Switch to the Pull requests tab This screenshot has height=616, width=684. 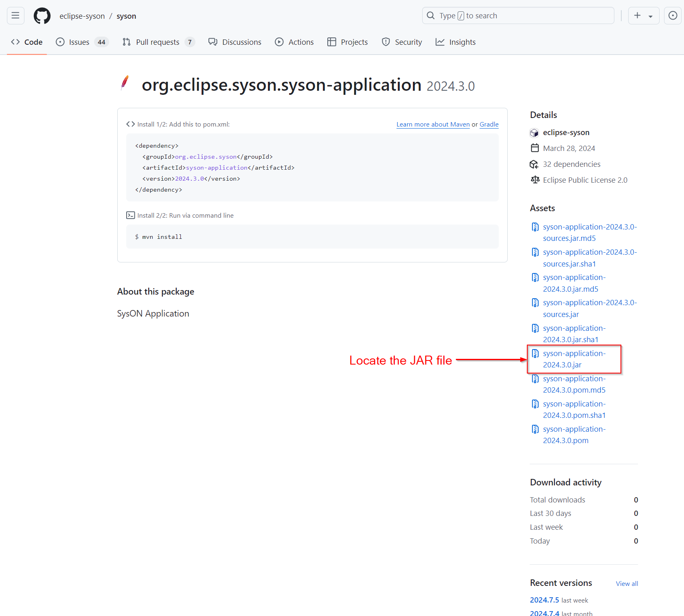pyautogui.click(x=158, y=42)
